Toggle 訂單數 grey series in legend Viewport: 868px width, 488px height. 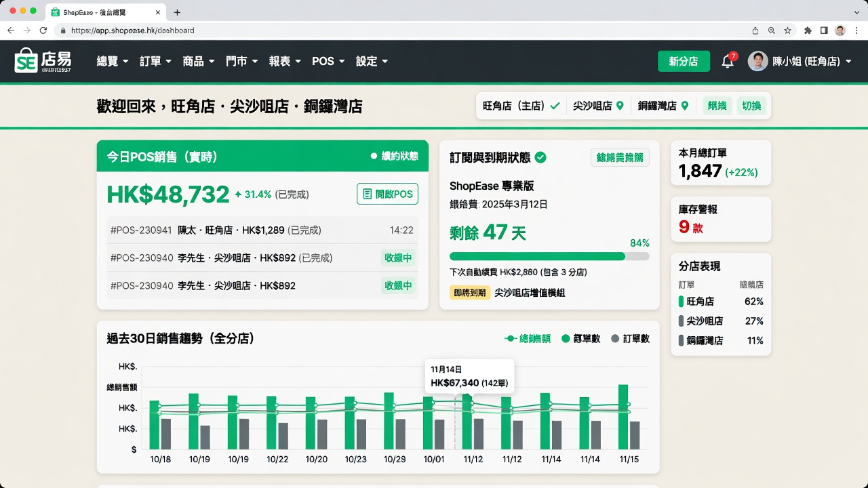pos(630,338)
